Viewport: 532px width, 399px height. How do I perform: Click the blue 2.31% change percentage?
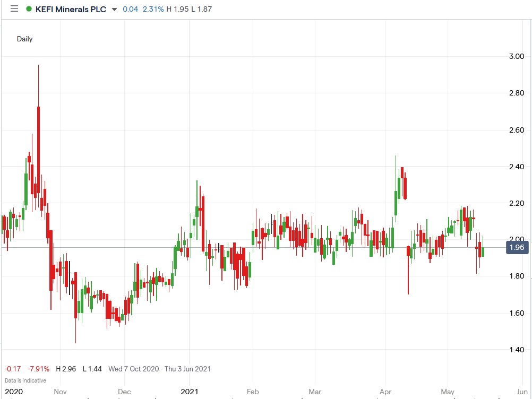coord(153,9)
